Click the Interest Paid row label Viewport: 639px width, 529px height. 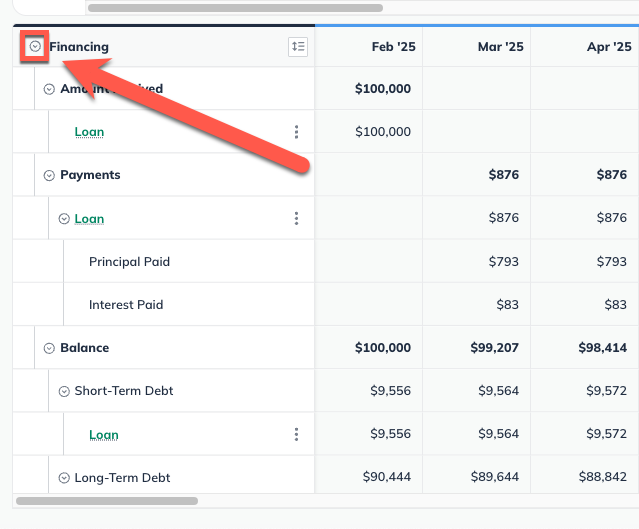click(x=126, y=305)
